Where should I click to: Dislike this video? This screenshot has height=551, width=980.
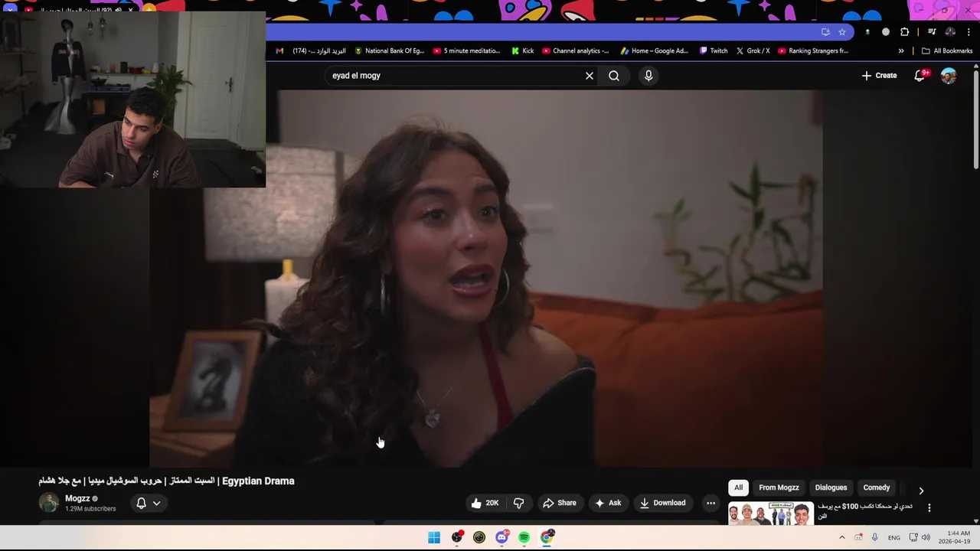point(518,503)
